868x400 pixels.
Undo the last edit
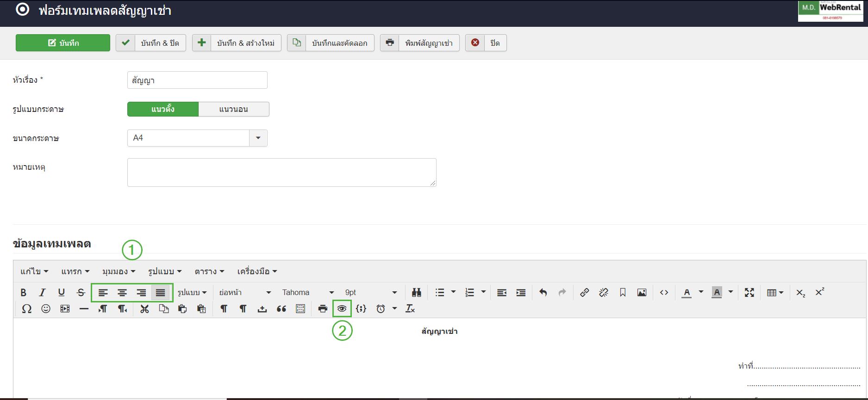tap(543, 292)
